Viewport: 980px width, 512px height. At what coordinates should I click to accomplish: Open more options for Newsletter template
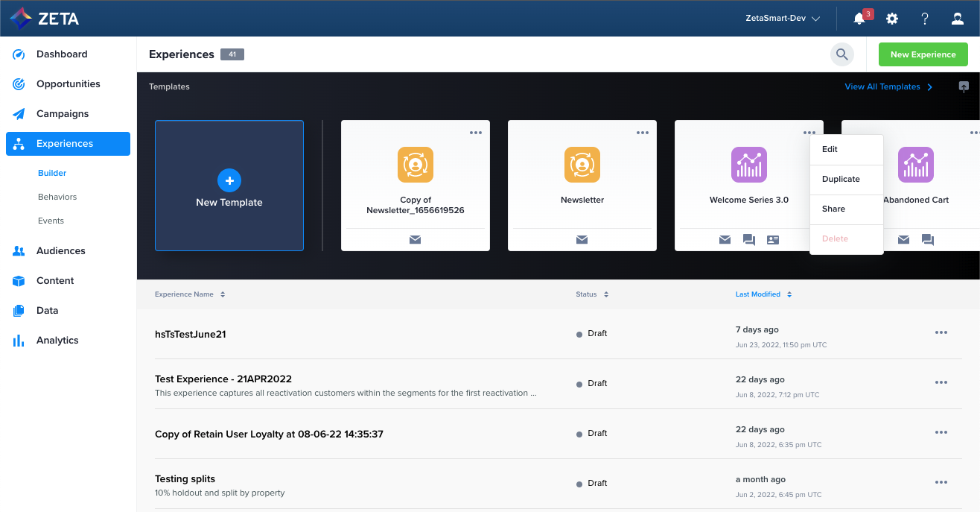coord(643,133)
